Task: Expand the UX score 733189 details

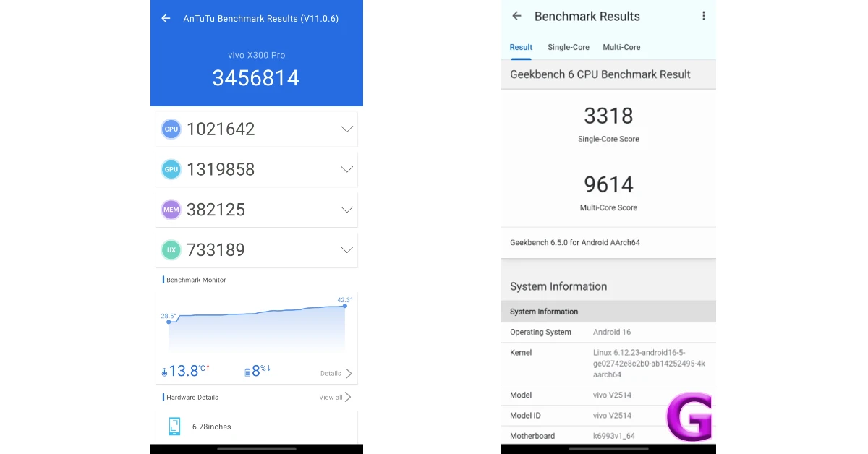Action: [346, 250]
